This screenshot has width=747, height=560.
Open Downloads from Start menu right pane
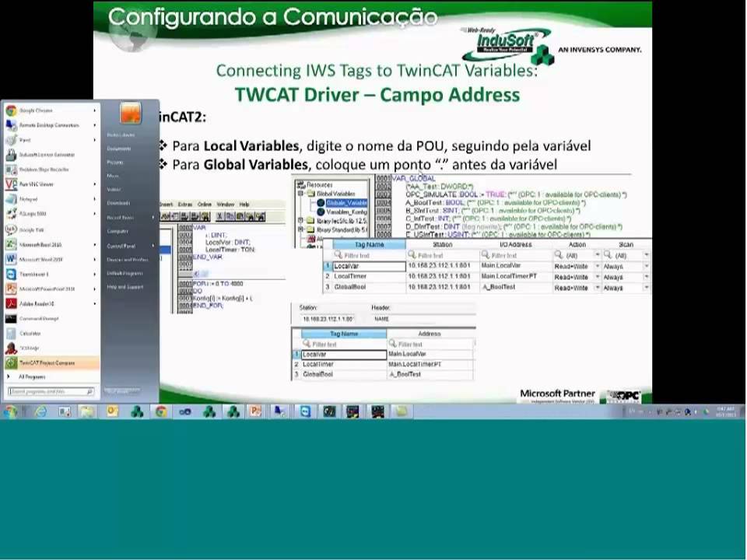click(118, 203)
